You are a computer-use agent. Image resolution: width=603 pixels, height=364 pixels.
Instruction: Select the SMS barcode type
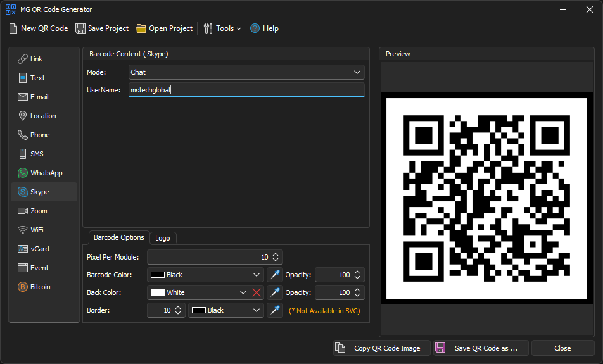(44, 154)
